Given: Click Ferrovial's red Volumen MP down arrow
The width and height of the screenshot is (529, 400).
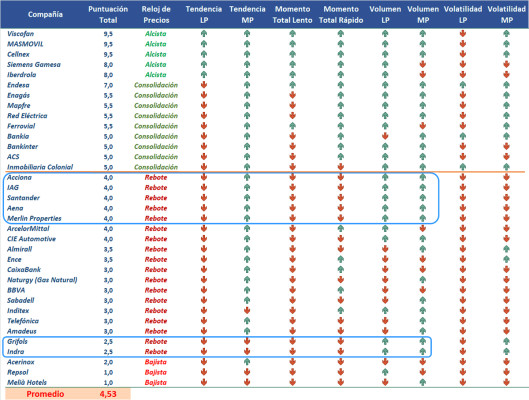Looking at the screenshot, I should 423,126.
